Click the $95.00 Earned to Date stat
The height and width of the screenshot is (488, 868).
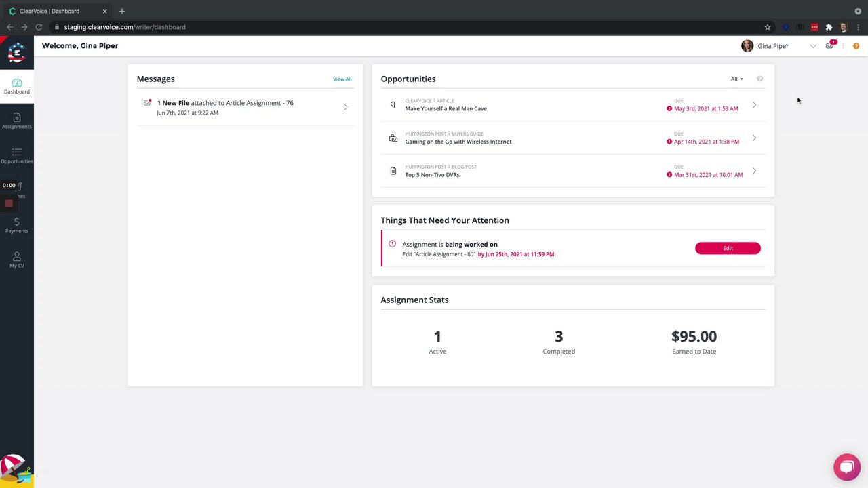694,342
